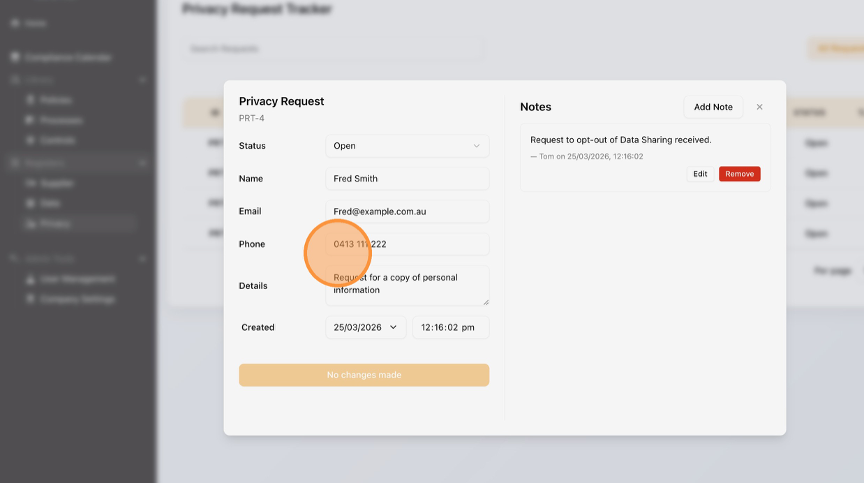Click the Add Note button
Viewport: 864px width, 484px height.
point(713,107)
